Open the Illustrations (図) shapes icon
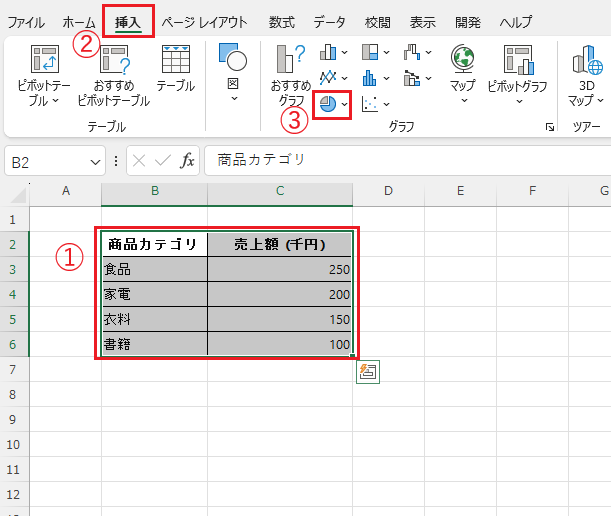This screenshot has height=516, width=611. (x=233, y=57)
